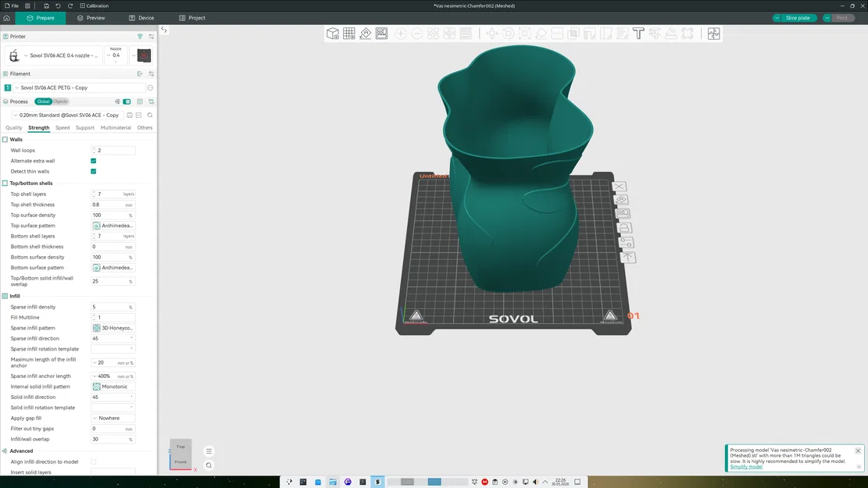Open the Multimaterial tab

(116, 128)
